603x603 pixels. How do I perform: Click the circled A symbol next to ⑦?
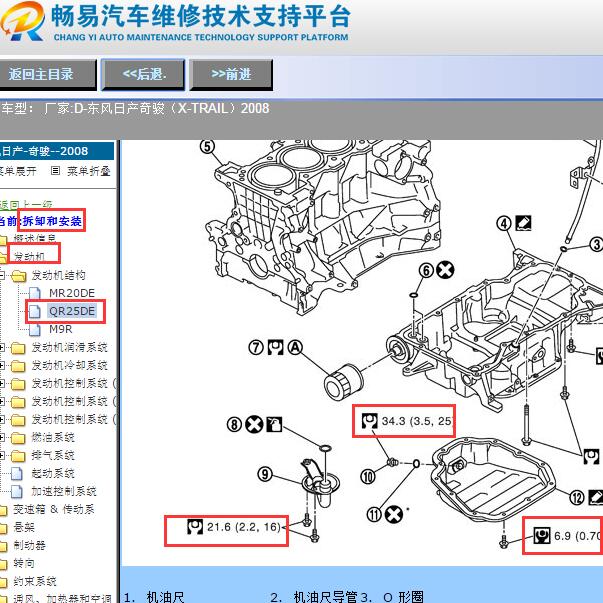[x=295, y=347]
